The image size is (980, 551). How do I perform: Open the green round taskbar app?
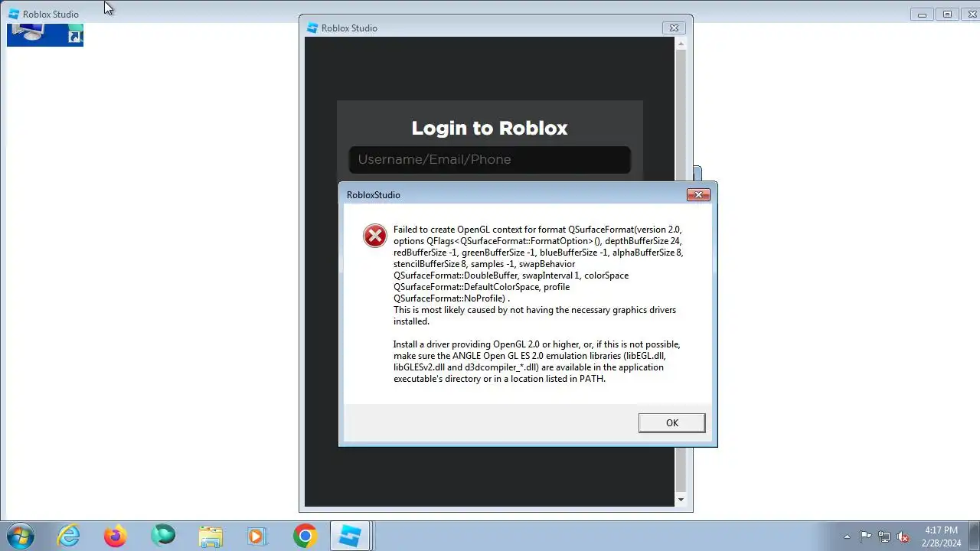point(163,536)
